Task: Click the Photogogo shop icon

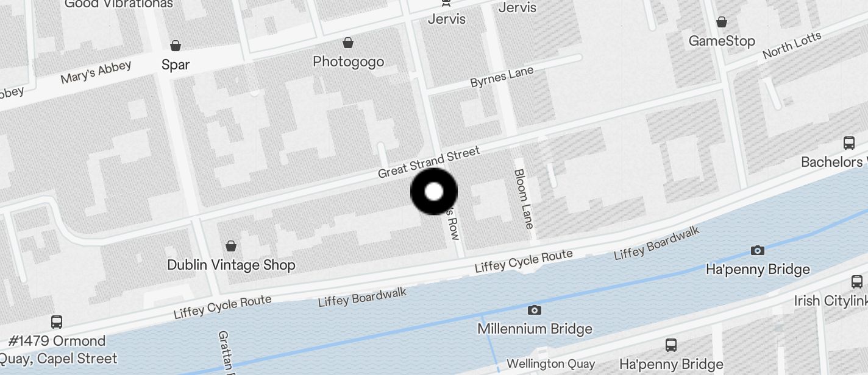Action: tap(348, 43)
